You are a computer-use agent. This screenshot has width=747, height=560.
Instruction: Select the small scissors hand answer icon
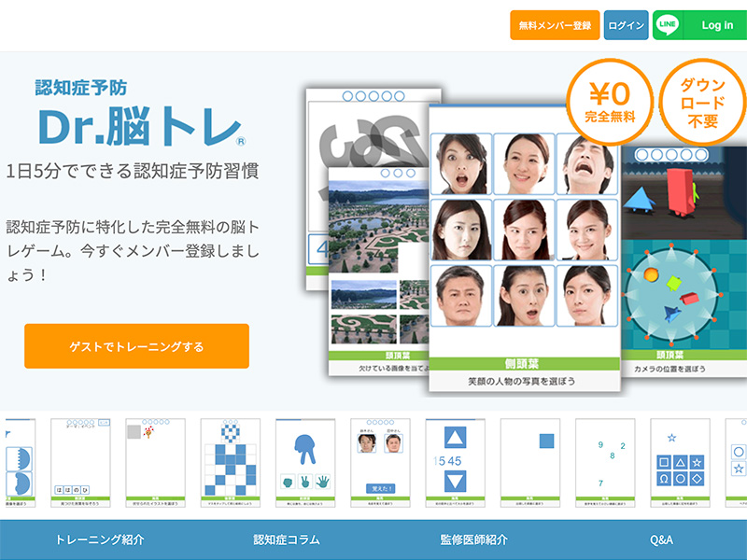[x=305, y=482]
